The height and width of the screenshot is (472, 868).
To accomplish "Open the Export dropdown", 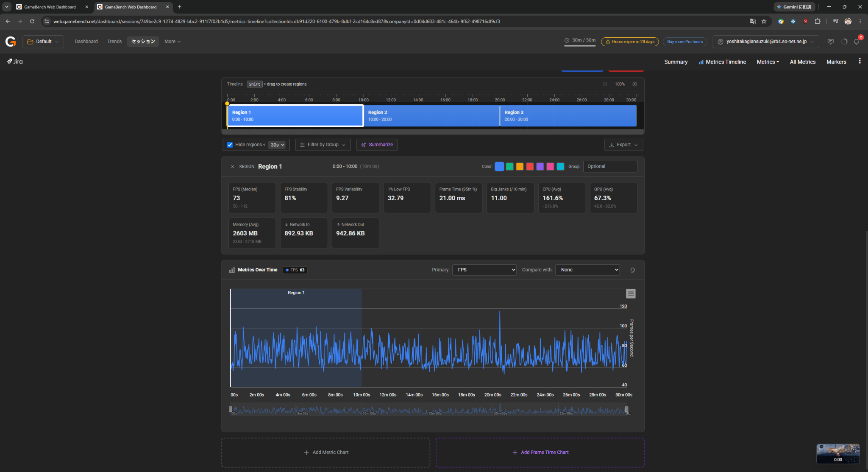I will coord(623,145).
